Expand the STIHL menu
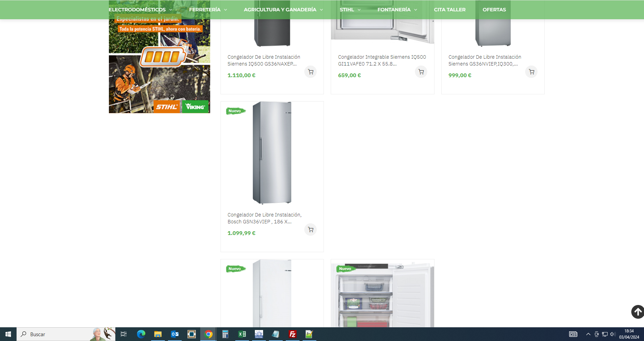Screen dimensions: 644x341 click(x=350, y=10)
